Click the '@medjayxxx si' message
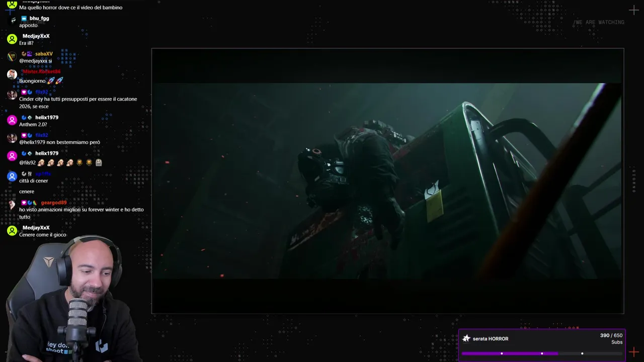Screen dimensions: 644x362 (35, 61)
